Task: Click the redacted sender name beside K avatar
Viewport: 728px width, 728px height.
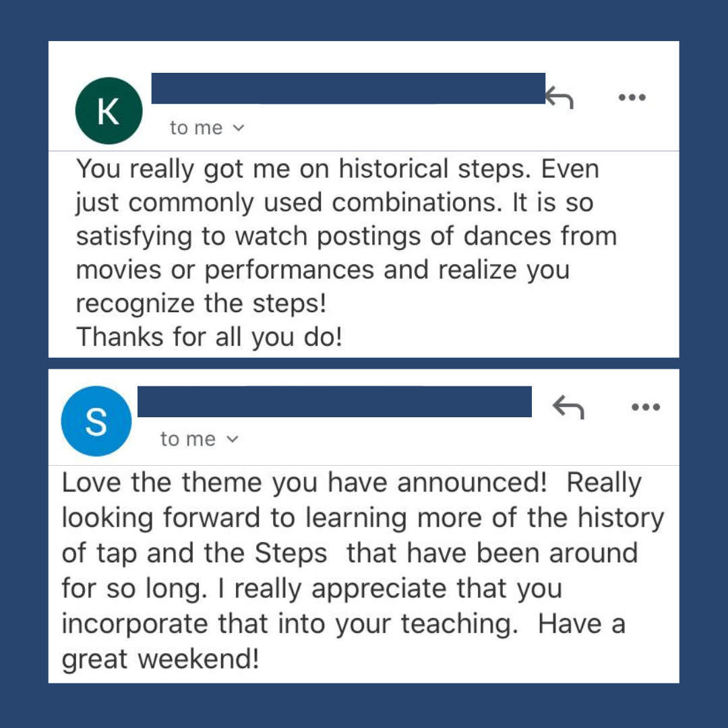Action: [x=347, y=88]
